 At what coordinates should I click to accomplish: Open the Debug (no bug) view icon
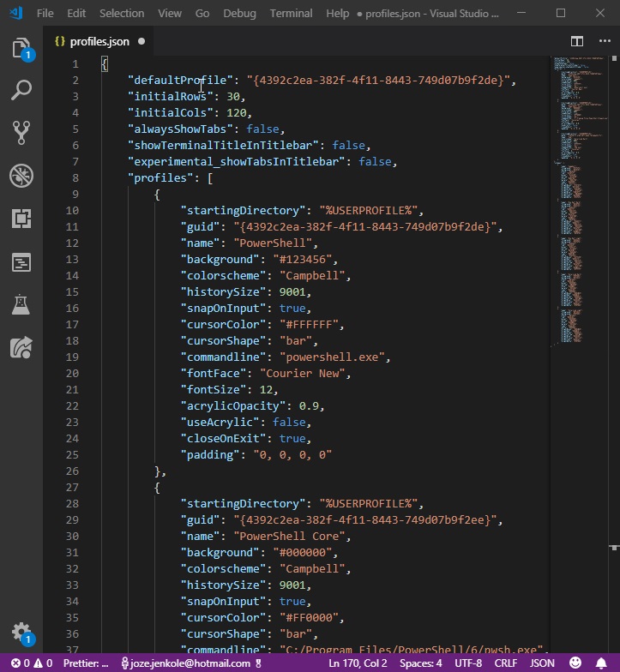coord(21,176)
